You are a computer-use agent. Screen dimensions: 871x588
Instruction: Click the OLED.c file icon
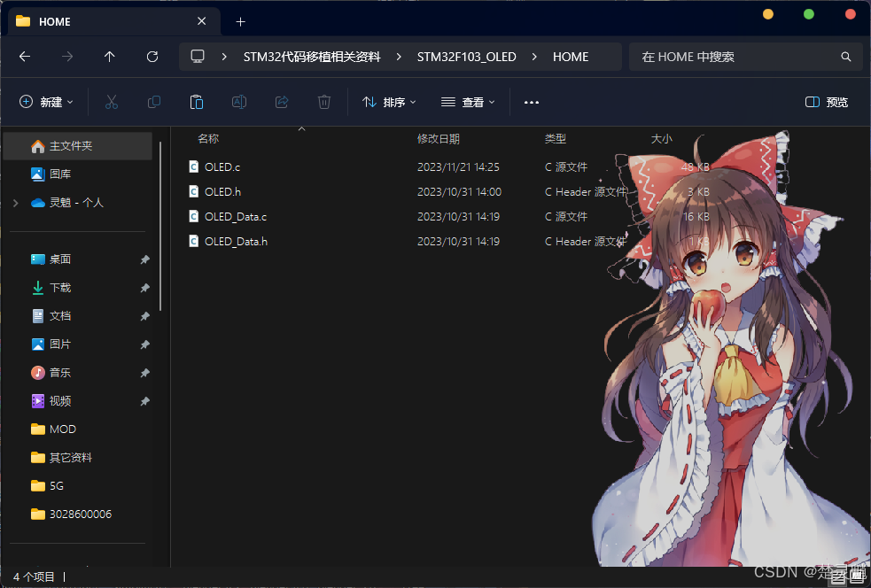(x=194, y=166)
